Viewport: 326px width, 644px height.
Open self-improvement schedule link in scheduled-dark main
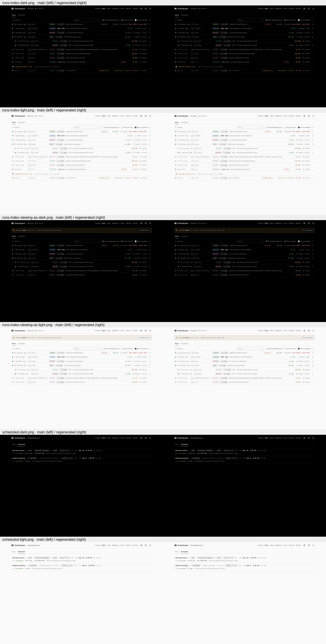point(18,450)
